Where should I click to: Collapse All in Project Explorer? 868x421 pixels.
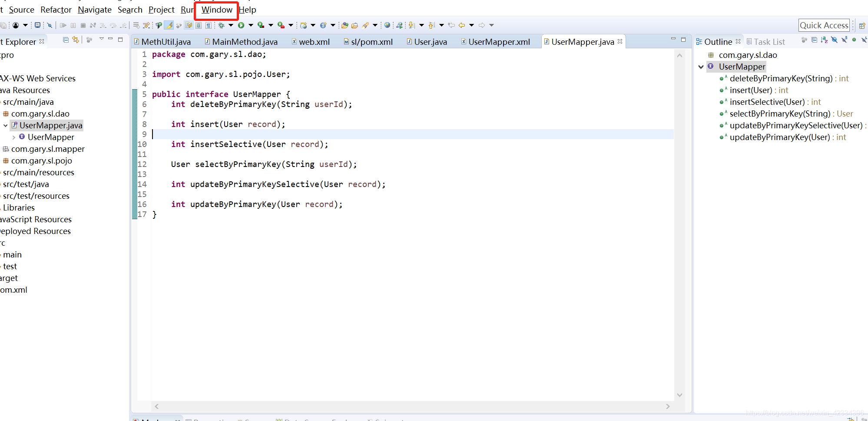(x=66, y=40)
